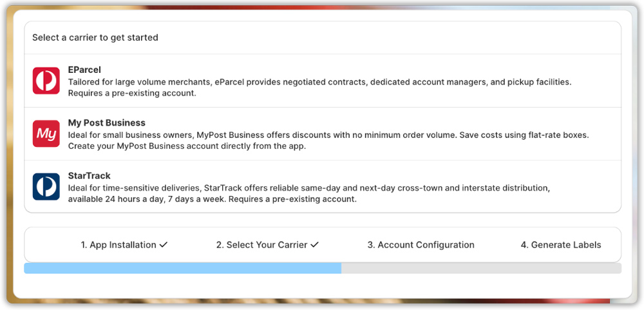The width and height of the screenshot is (644, 310).
Task: Go to step 2. Select Your Carrier
Action: pos(261,245)
